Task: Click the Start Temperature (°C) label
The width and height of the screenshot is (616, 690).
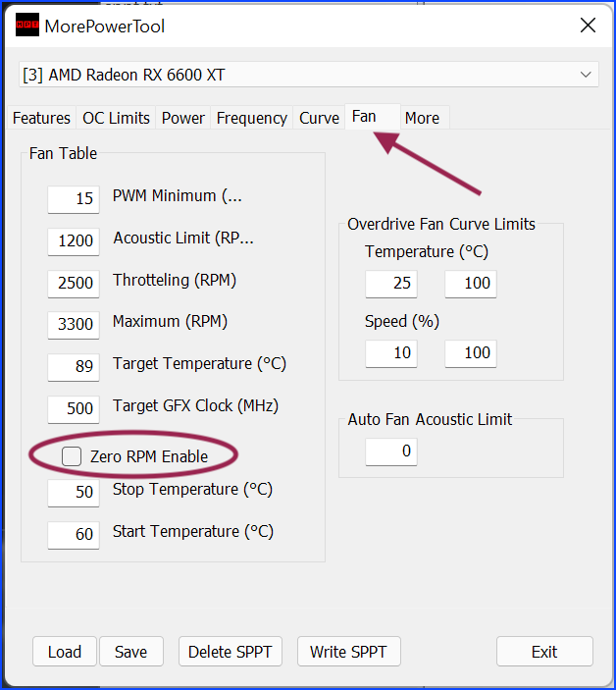Action: [193, 532]
